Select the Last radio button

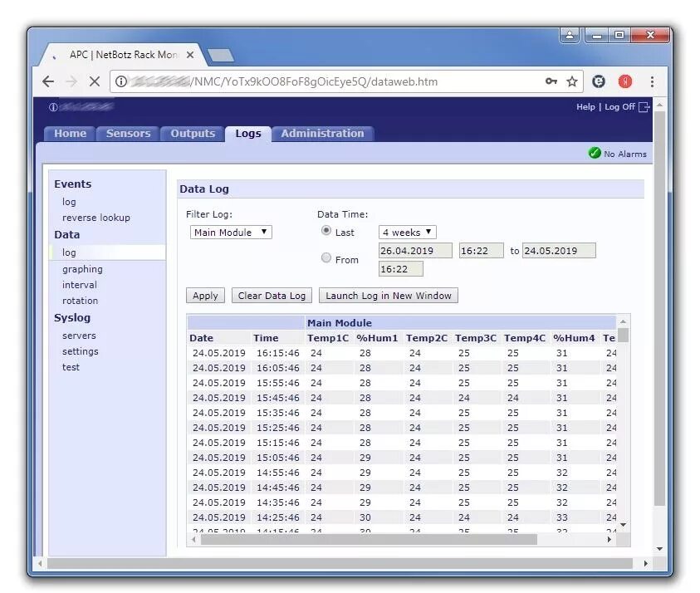click(x=326, y=230)
